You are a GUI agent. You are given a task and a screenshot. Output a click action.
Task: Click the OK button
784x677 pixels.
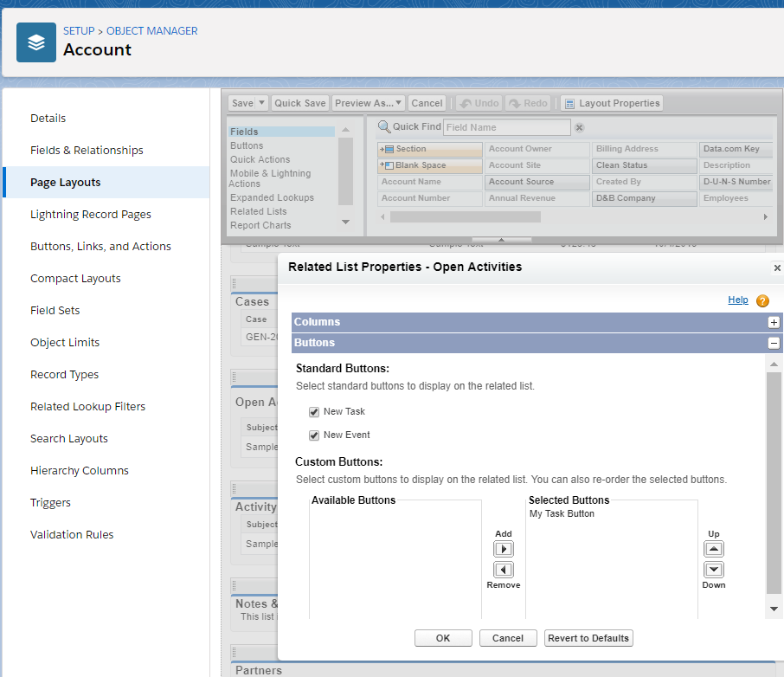(443, 638)
